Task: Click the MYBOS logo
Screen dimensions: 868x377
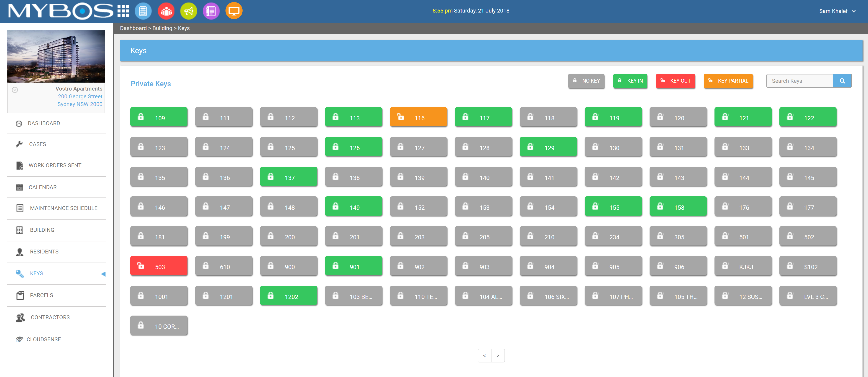Action: [61, 11]
